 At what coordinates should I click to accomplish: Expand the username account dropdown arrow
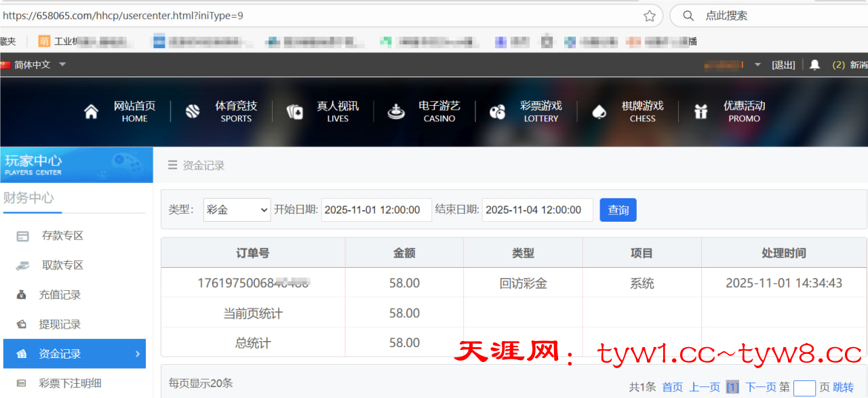[757, 64]
